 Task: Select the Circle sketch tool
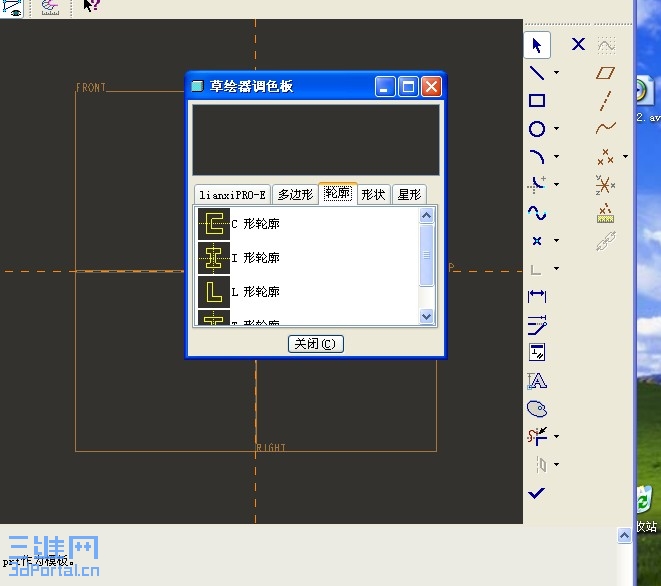[x=537, y=129]
